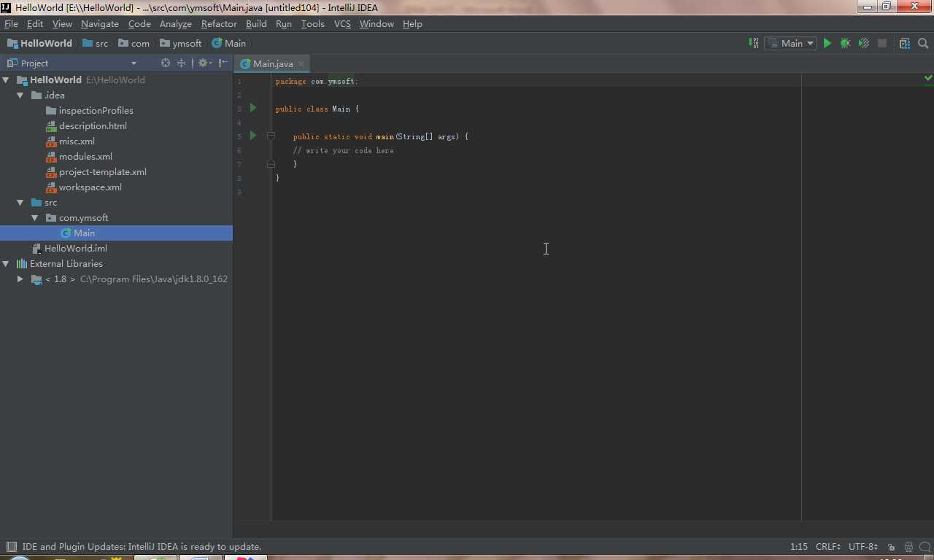Click Scroll from Source target icon
Image resolution: width=934 pixels, height=560 pixels.
point(166,63)
